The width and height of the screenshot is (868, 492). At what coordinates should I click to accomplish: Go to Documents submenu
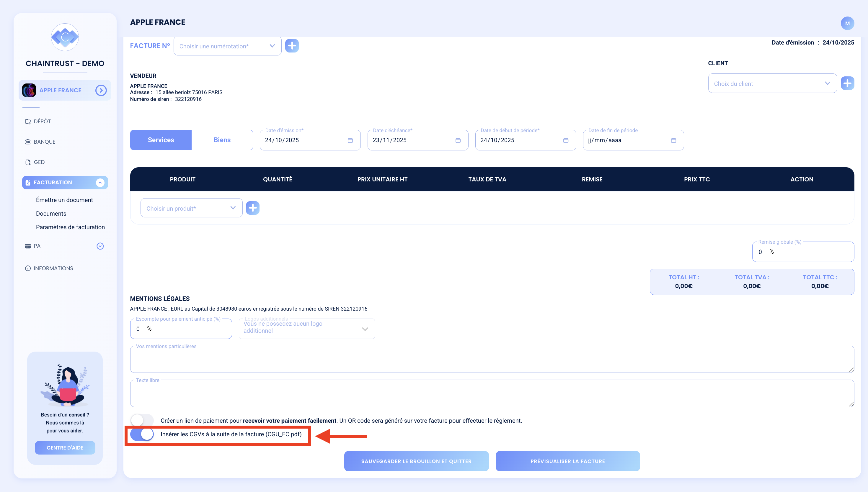(51, 214)
